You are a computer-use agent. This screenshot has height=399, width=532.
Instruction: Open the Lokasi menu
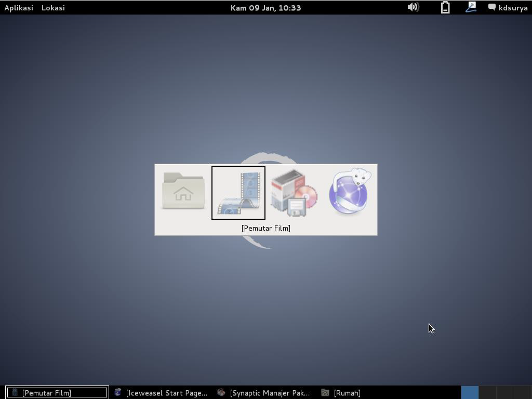tap(53, 8)
